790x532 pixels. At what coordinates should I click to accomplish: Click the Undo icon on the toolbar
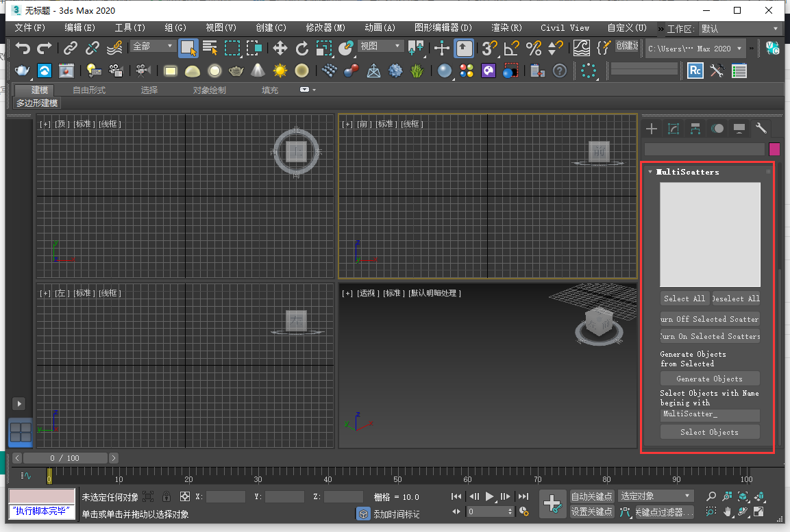click(23, 49)
